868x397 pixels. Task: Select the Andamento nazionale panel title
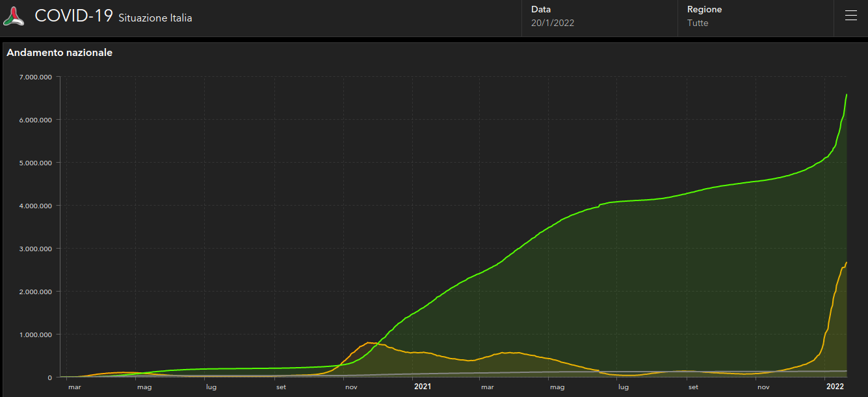click(60, 53)
